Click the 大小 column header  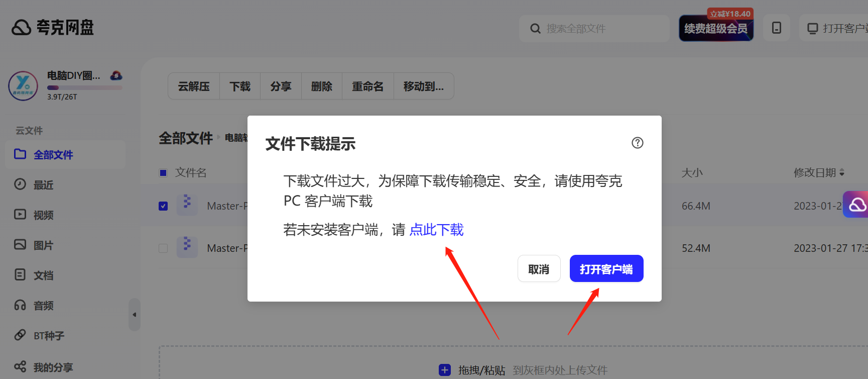692,173
